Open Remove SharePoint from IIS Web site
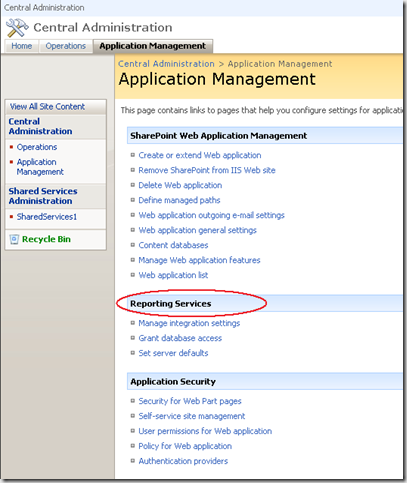Screen dimensions: 407x483 point(207,170)
